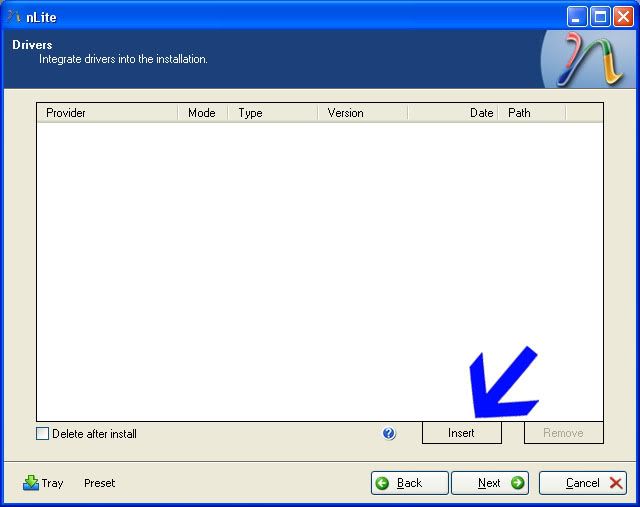
Task: Send nLite to Tray
Action: (x=43, y=483)
